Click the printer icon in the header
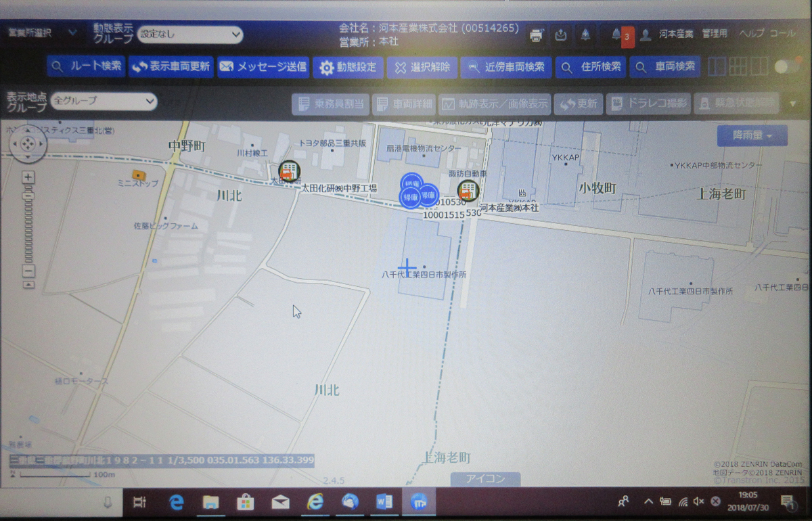Image resolution: width=812 pixels, height=521 pixels. pos(537,35)
